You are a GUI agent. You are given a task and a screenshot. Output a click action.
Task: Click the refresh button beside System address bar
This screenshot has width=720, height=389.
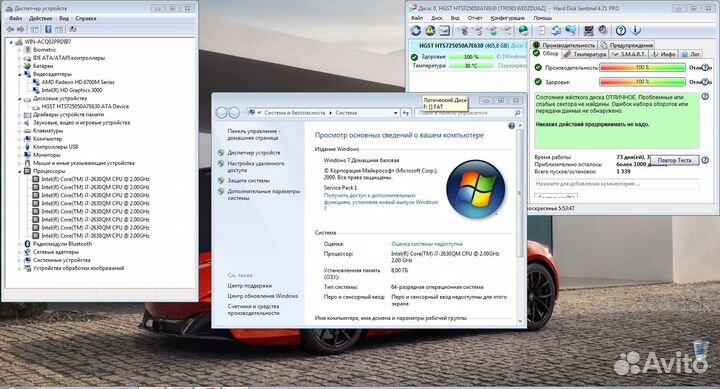coord(405,113)
